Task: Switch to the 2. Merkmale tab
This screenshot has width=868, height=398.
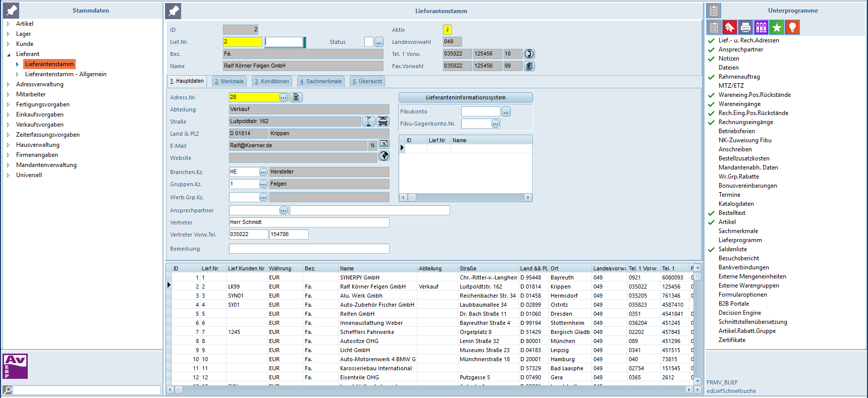Action: coord(229,81)
